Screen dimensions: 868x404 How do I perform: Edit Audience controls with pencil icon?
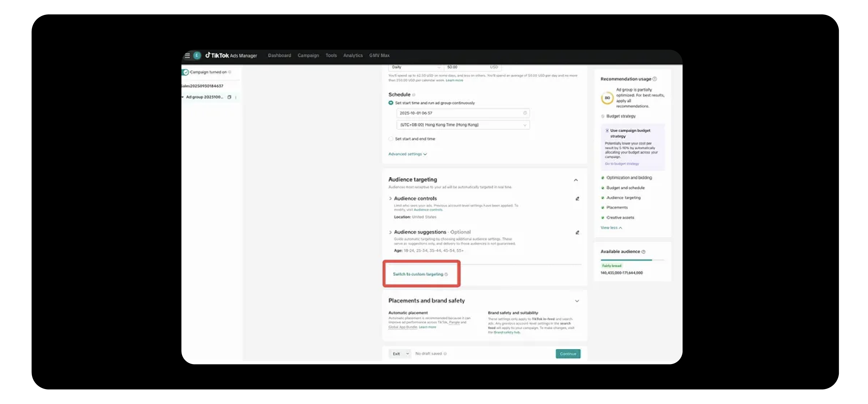tap(577, 199)
